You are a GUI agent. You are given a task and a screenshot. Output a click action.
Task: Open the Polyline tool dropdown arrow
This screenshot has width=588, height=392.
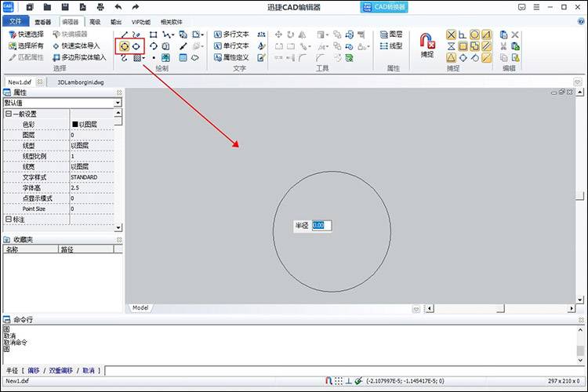[172, 34]
